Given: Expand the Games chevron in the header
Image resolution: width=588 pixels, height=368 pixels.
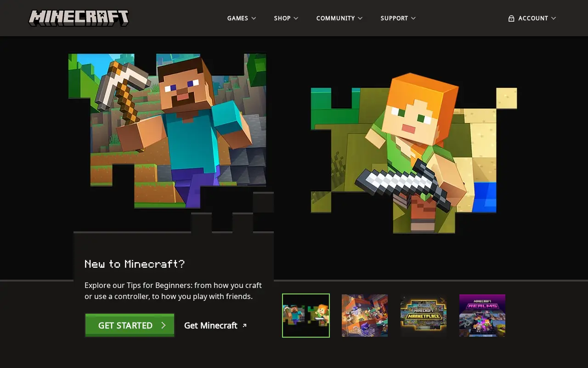Looking at the screenshot, I should pos(254,18).
